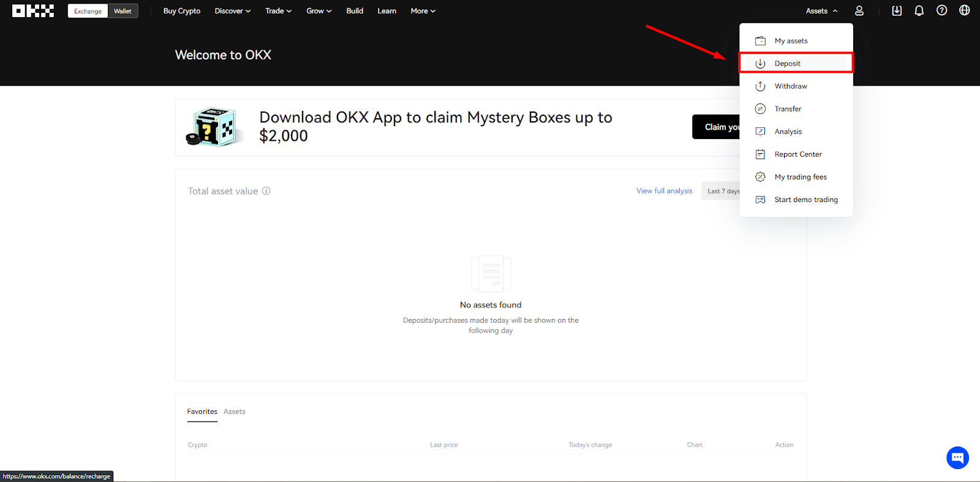Switch to the Favorites tab

[202, 412]
